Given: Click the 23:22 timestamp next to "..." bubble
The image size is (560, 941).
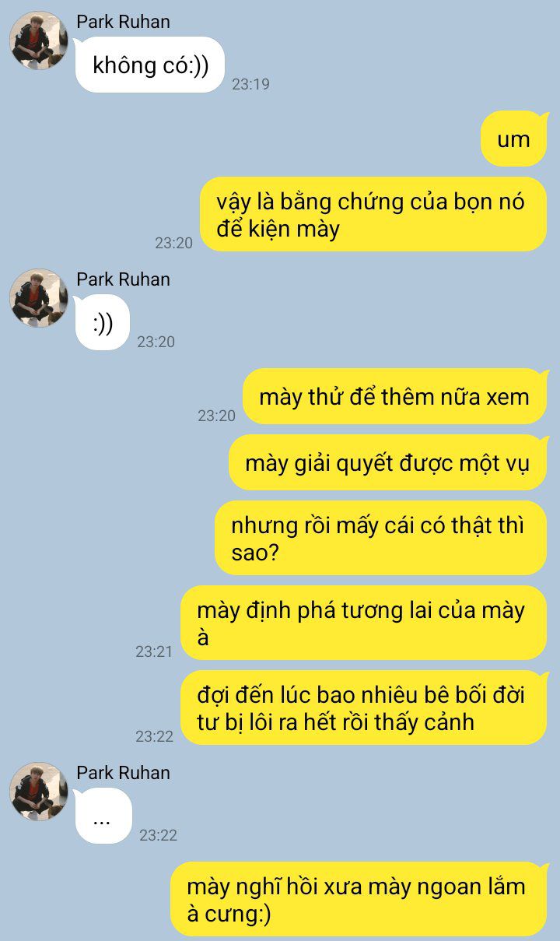Looking at the screenshot, I should coord(158,835).
